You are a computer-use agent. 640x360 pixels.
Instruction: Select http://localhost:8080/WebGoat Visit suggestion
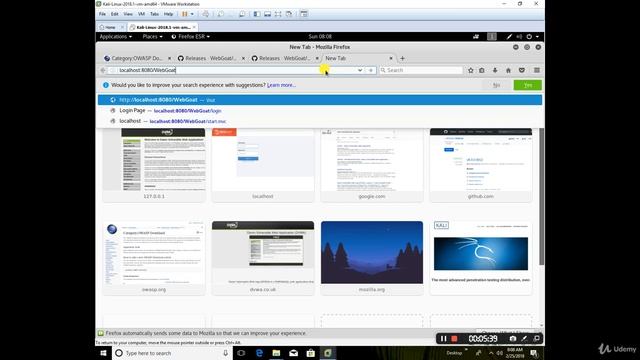(x=320, y=100)
